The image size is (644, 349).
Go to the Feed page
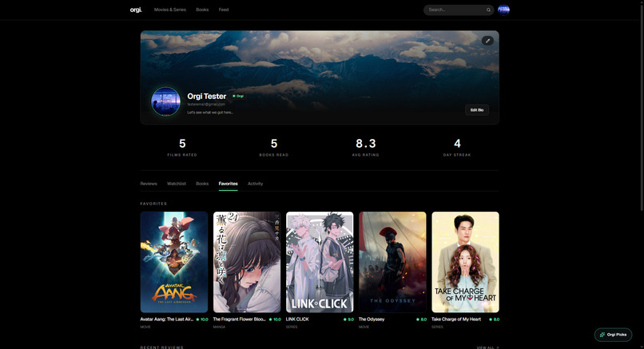click(224, 10)
